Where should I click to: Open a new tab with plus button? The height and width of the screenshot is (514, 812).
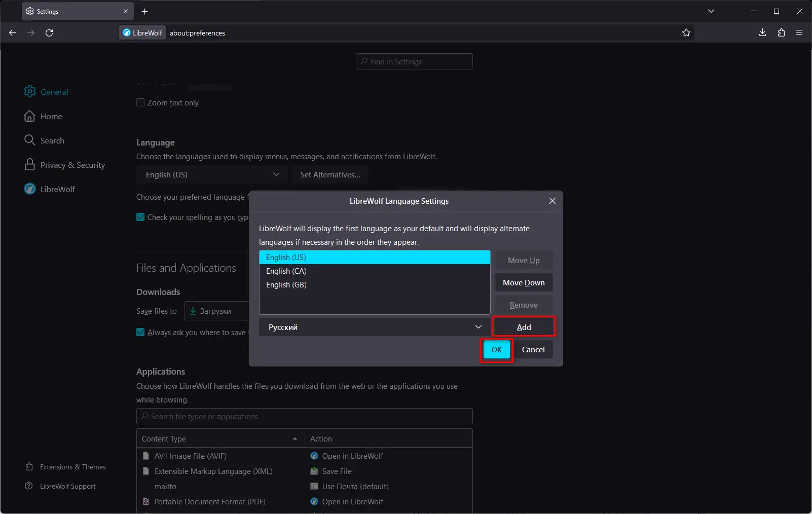[x=145, y=11]
